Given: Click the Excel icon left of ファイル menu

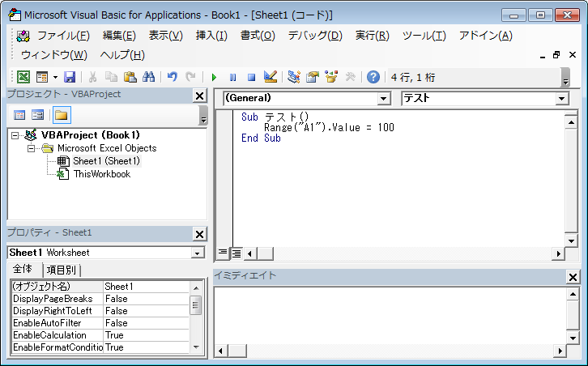Looking at the screenshot, I should point(23,36).
